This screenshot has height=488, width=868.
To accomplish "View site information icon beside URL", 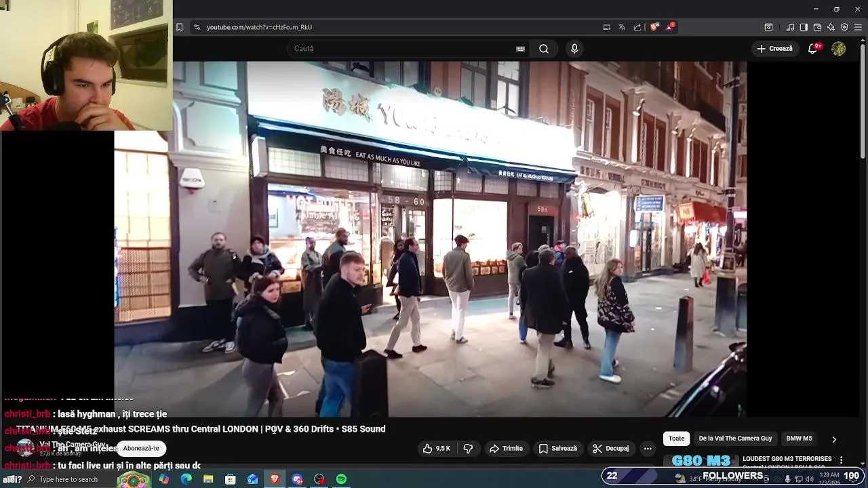I will [x=197, y=27].
